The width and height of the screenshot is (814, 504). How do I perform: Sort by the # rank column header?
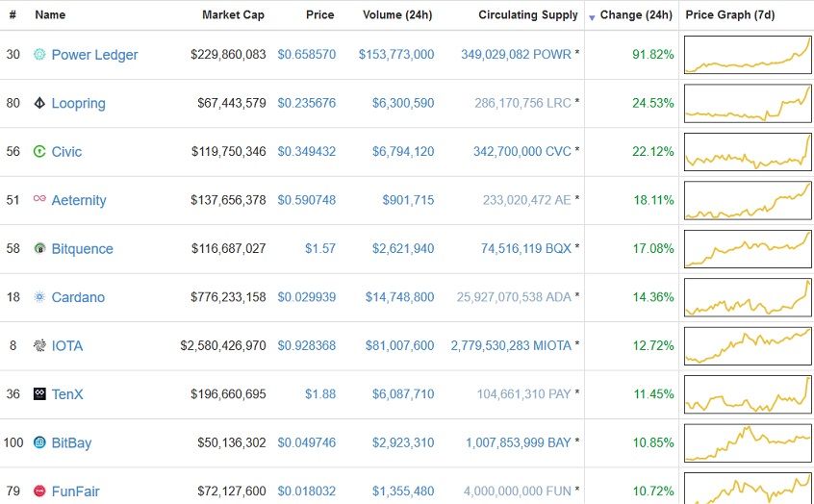[x=13, y=15]
